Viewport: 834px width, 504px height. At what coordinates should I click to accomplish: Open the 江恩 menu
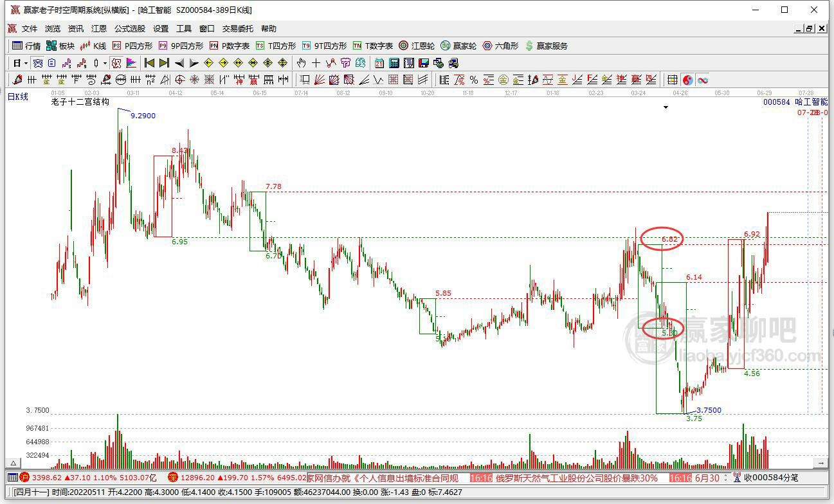point(99,29)
